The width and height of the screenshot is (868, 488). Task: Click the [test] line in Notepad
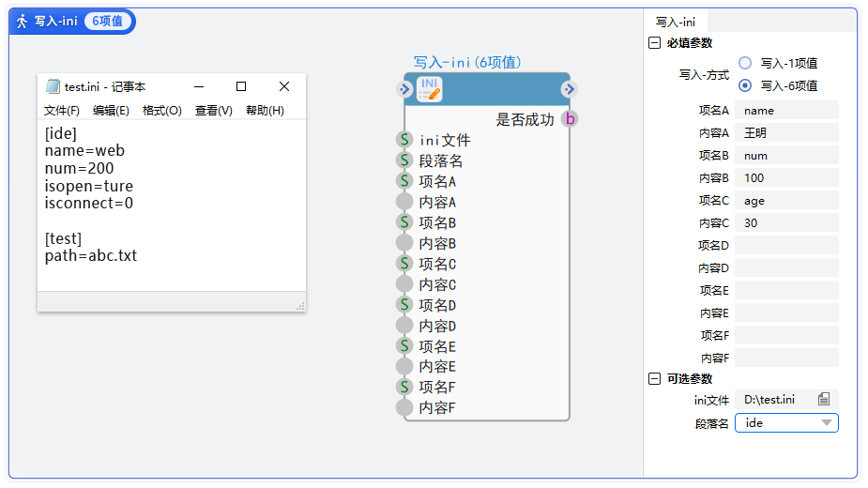[x=63, y=238]
